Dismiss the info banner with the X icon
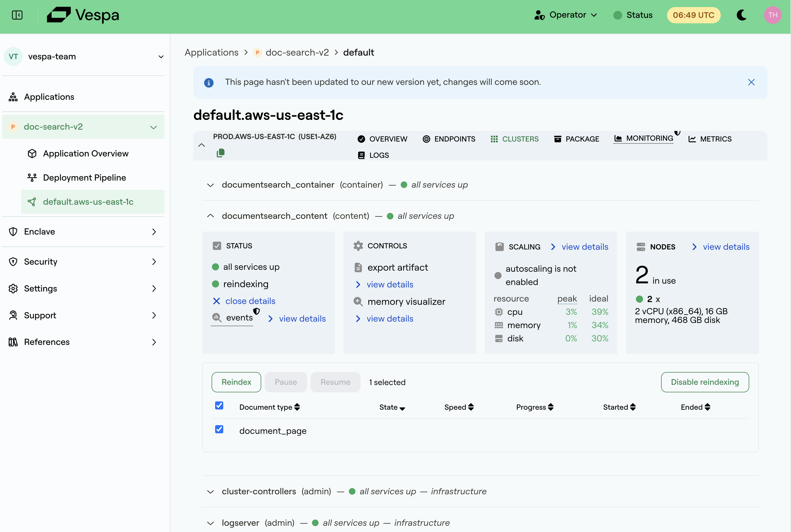 (x=751, y=82)
